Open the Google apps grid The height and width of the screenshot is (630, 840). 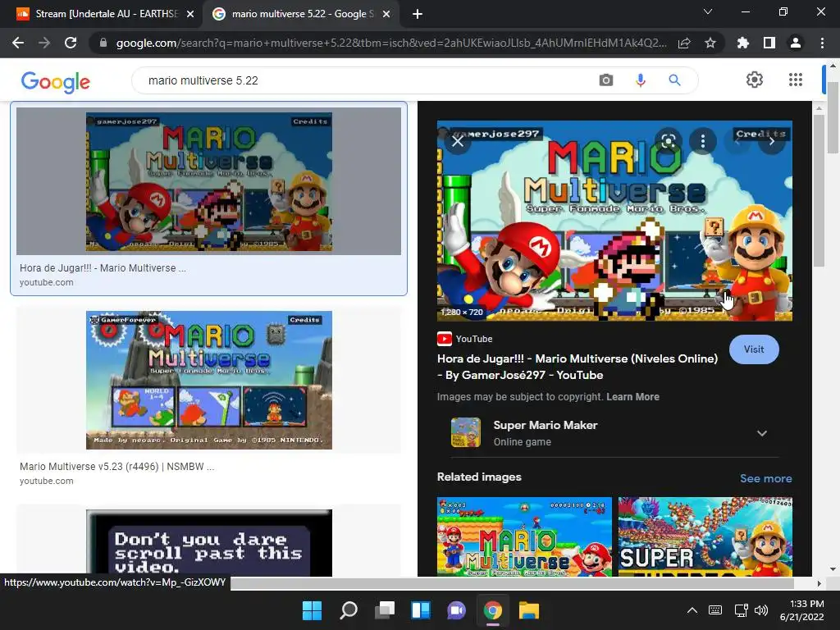[x=796, y=80]
